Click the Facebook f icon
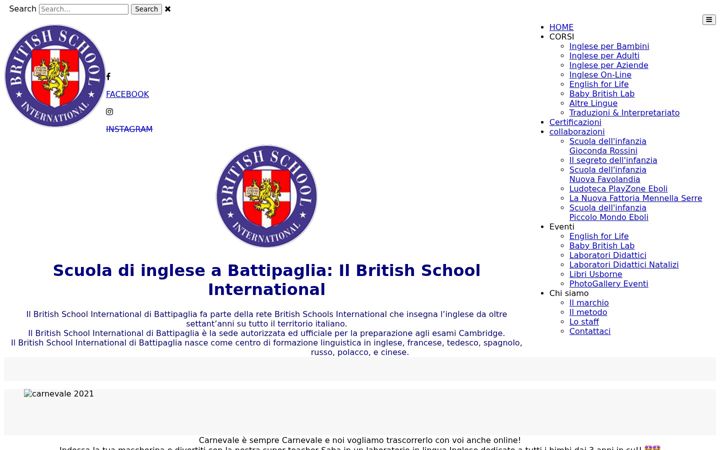This screenshot has width=720, height=450. click(108, 76)
